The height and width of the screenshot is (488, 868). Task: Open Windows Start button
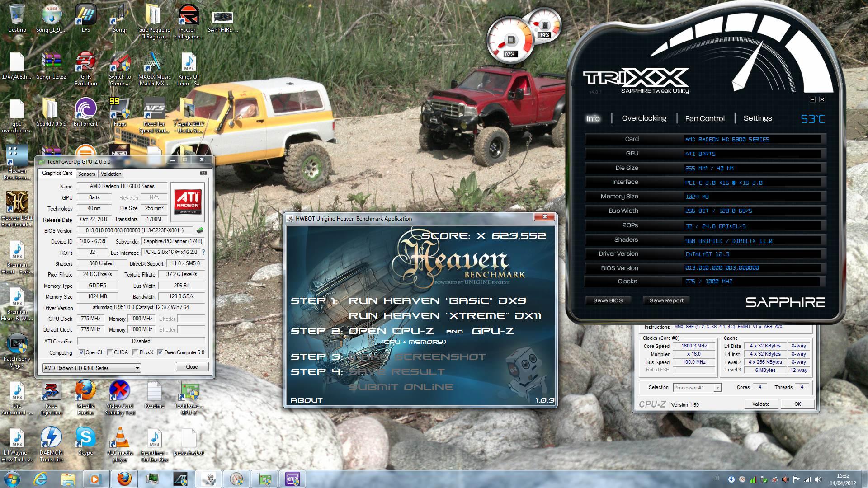point(12,479)
